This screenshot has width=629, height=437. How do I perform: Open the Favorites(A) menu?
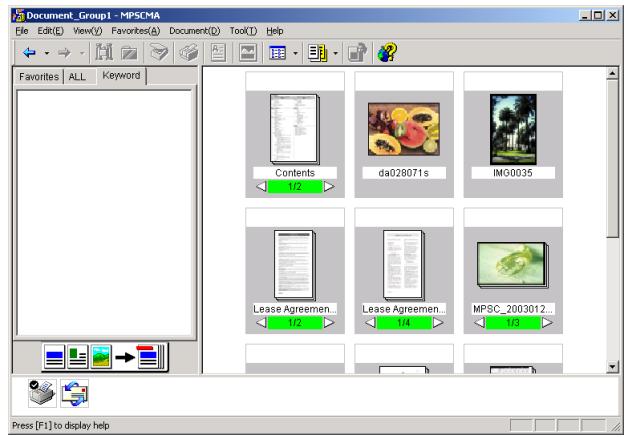pos(136,31)
